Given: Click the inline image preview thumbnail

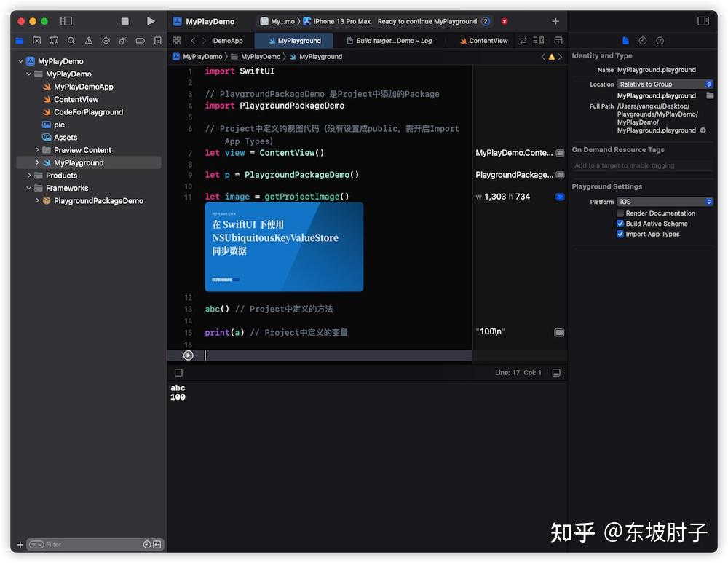Looking at the screenshot, I should click(284, 247).
